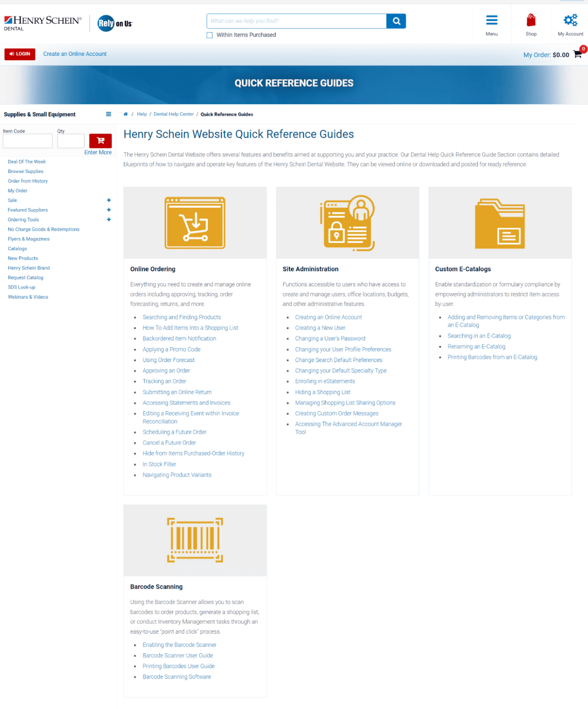Open Using Order Forecast guide
588x709 pixels.
[x=169, y=360]
